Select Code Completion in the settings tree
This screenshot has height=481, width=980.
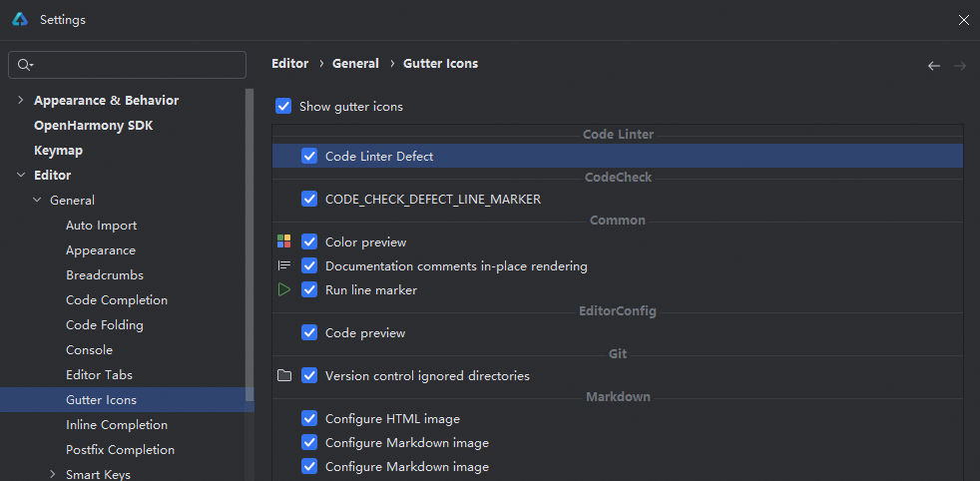coord(117,300)
